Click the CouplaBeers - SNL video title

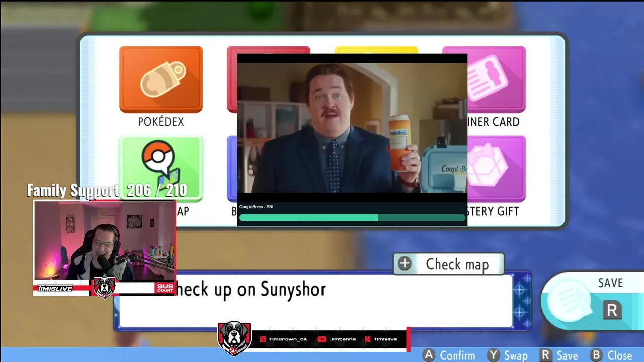257,207
